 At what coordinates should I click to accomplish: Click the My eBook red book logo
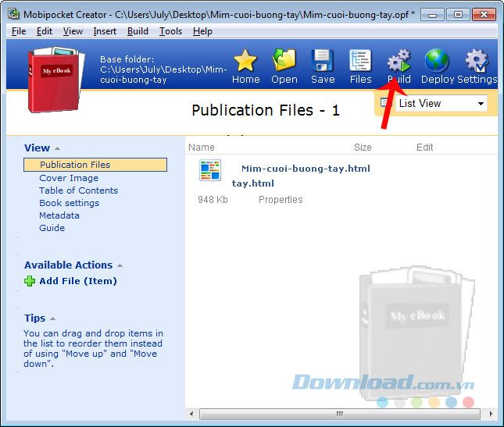coord(56,80)
